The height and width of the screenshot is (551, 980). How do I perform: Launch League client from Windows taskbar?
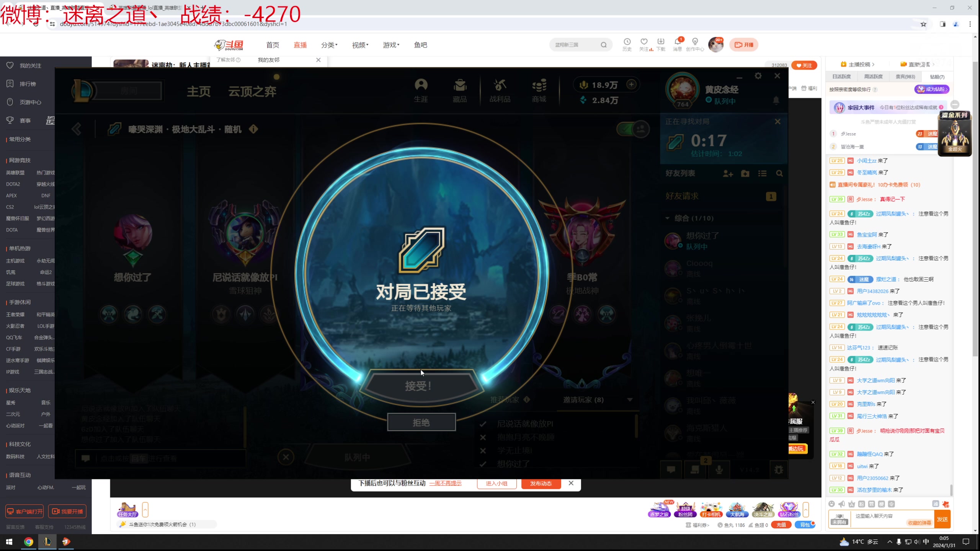point(47,541)
